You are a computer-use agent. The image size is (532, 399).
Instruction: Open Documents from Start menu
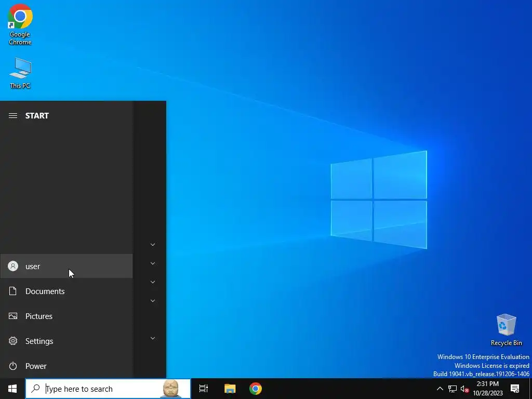[66, 291]
